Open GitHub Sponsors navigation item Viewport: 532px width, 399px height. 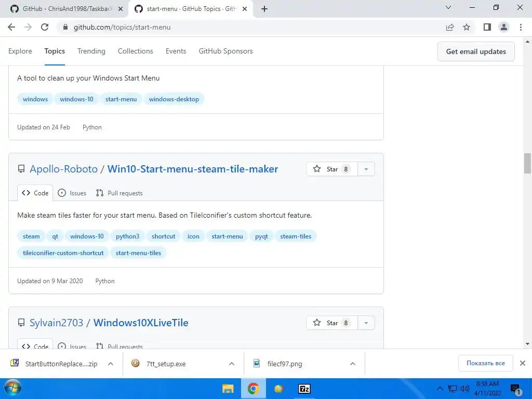[x=225, y=51]
